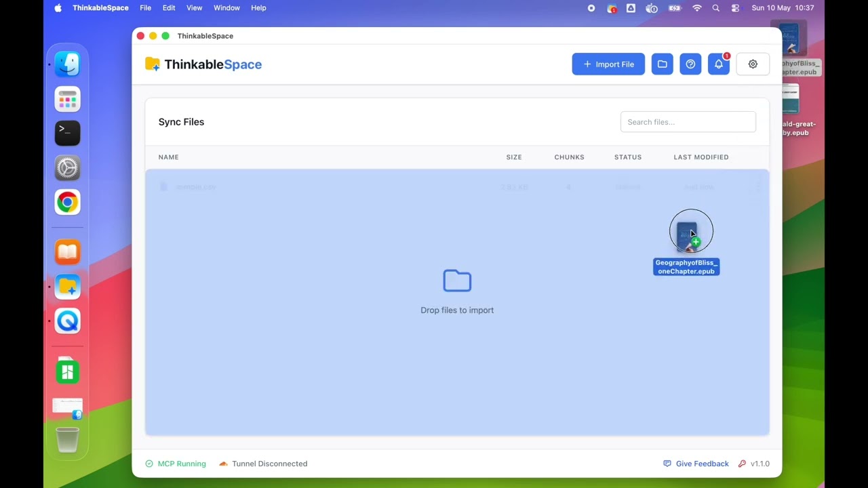This screenshot has width=868, height=488.
Task: Click dragged GeographyofBliss_oneChapter.epub file label
Action: (x=686, y=267)
